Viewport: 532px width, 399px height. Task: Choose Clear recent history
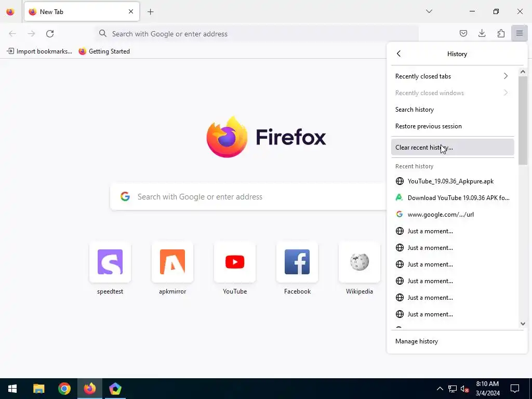[x=453, y=147]
